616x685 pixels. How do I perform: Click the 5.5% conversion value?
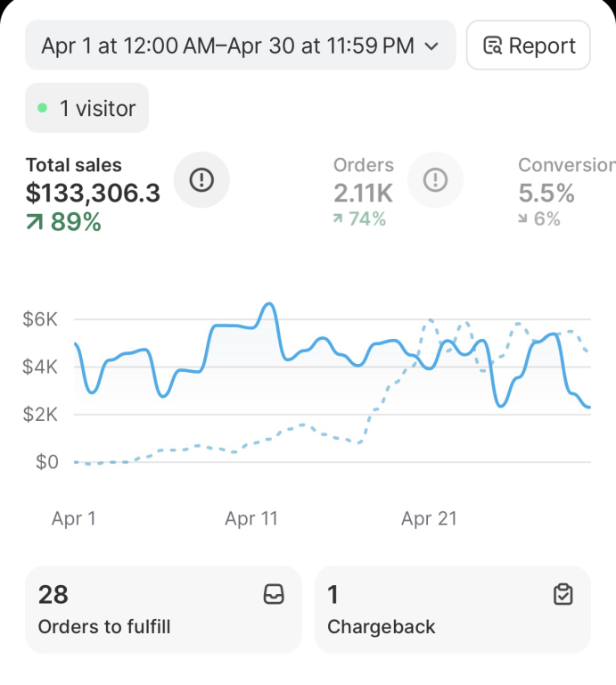(x=546, y=193)
